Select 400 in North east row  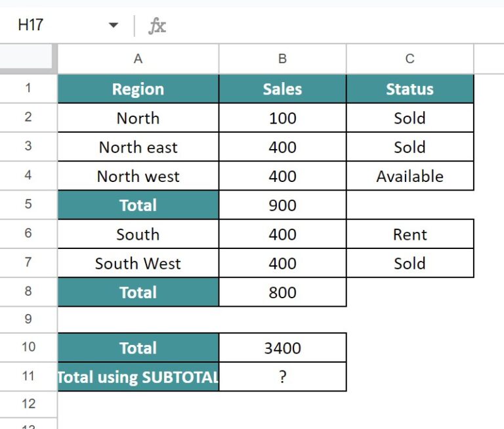(x=283, y=147)
